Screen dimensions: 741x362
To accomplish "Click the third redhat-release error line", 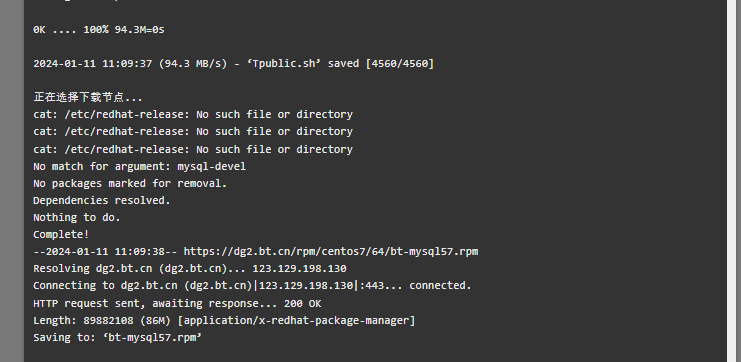I will 193,149.
